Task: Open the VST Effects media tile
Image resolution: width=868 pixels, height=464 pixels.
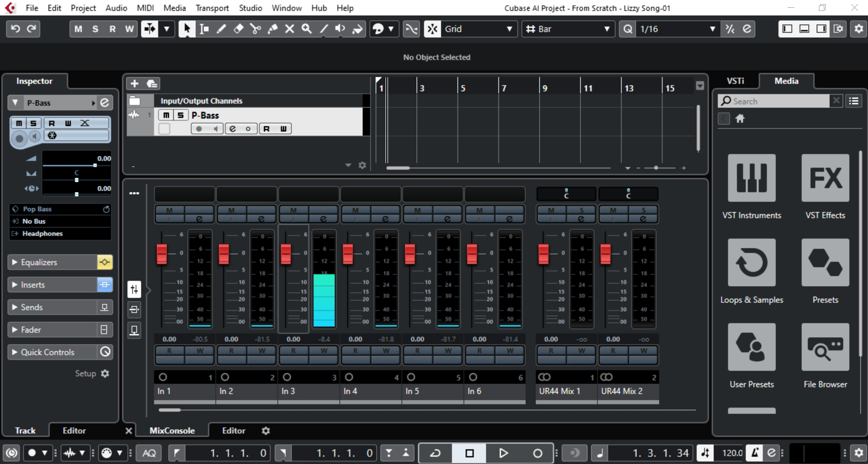Action: (825, 178)
